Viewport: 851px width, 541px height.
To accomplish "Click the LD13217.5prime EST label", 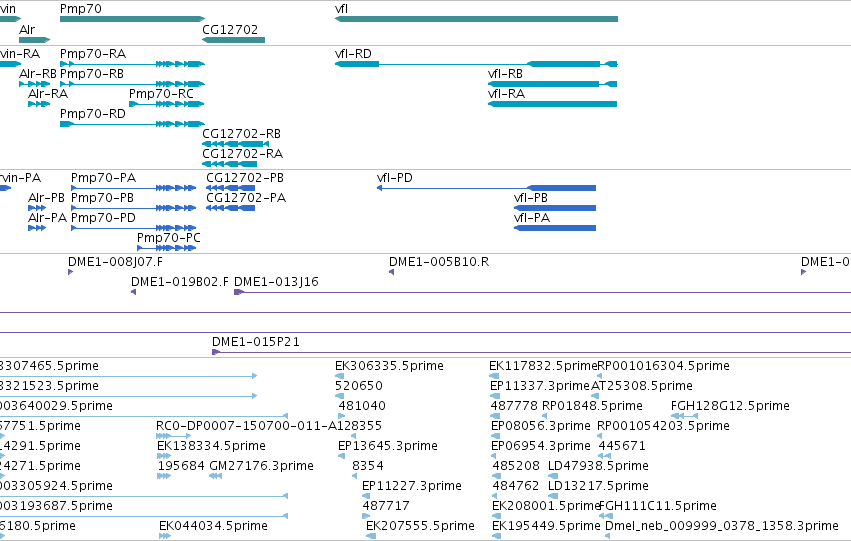I will point(598,487).
